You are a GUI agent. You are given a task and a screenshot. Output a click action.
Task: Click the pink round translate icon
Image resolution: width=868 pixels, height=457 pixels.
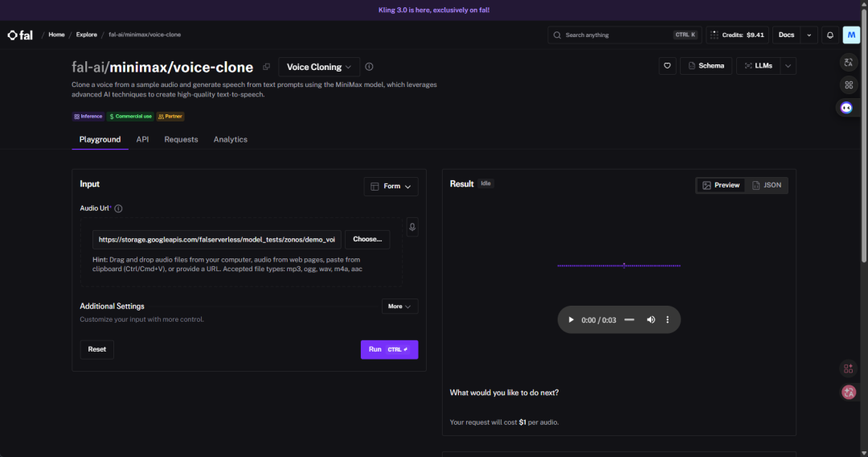pyautogui.click(x=849, y=392)
